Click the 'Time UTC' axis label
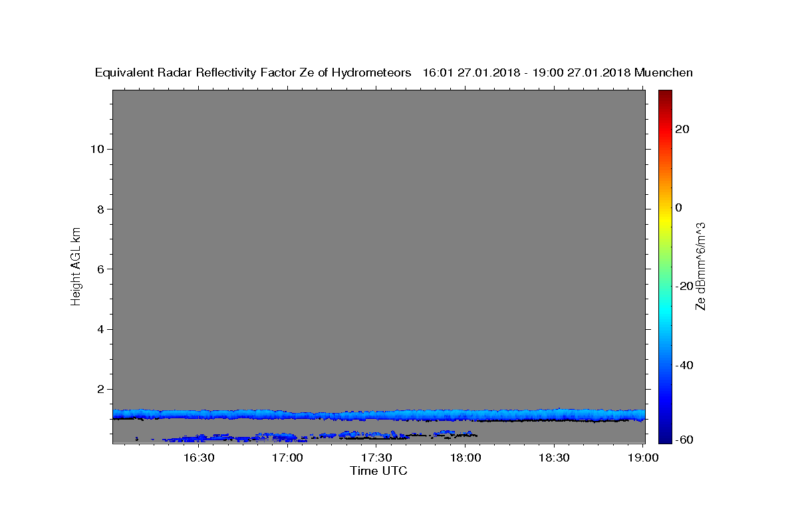 [378, 471]
